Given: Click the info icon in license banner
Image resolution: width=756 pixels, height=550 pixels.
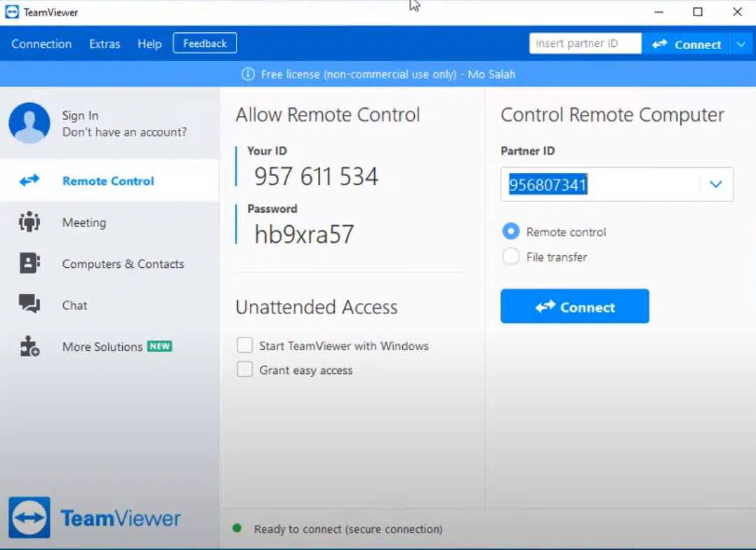Looking at the screenshot, I should pos(248,74).
